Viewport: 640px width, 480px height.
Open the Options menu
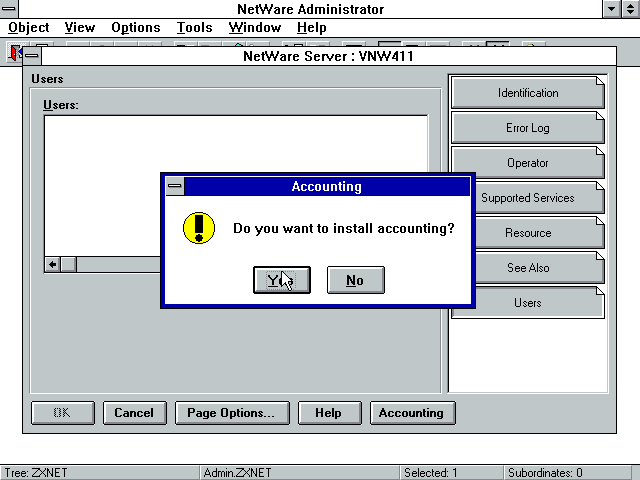tap(136, 28)
